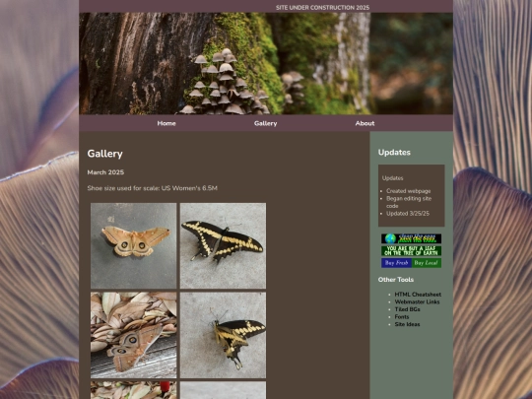Open the folded-wing swallowtail butterfly photo
The height and width of the screenshot is (399, 532).
223,335
